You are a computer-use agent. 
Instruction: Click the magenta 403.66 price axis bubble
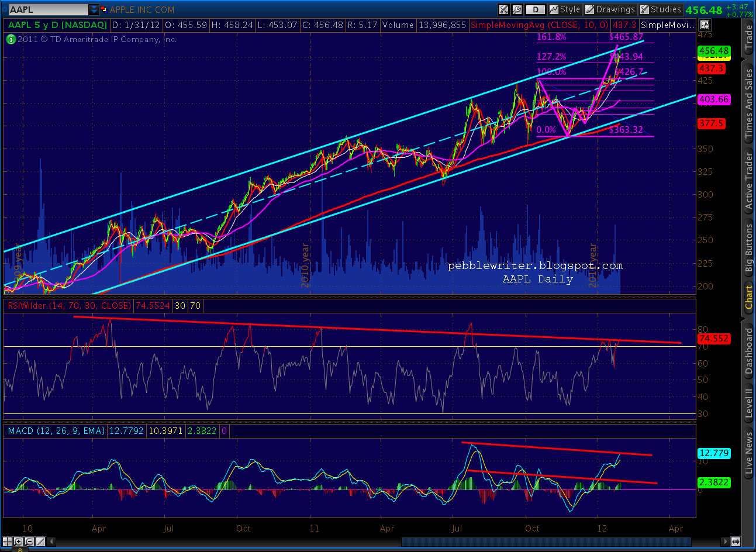[x=714, y=99]
